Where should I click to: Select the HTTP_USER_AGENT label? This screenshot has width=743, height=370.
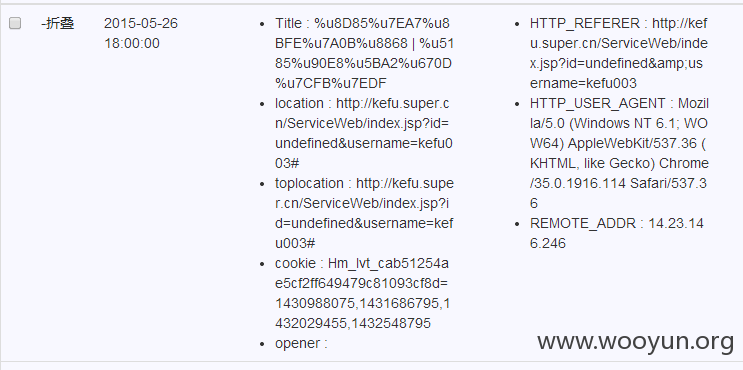[x=598, y=103]
